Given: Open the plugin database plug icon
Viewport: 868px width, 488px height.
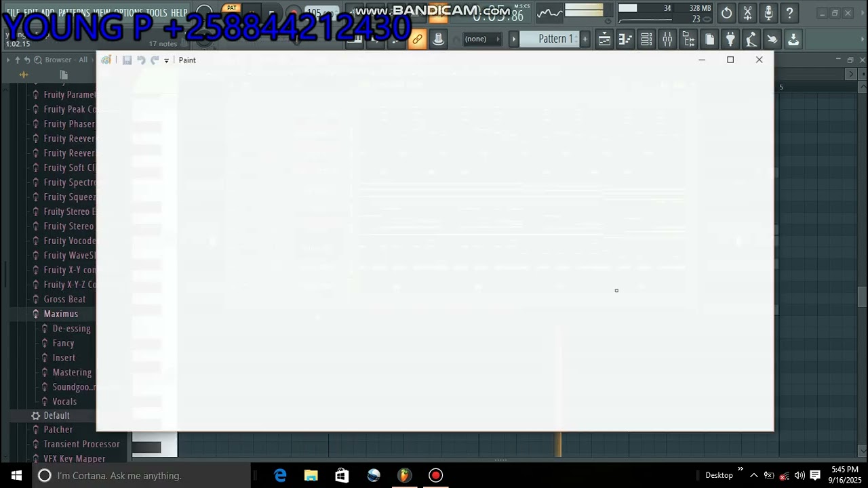Looking at the screenshot, I should pos(730,39).
